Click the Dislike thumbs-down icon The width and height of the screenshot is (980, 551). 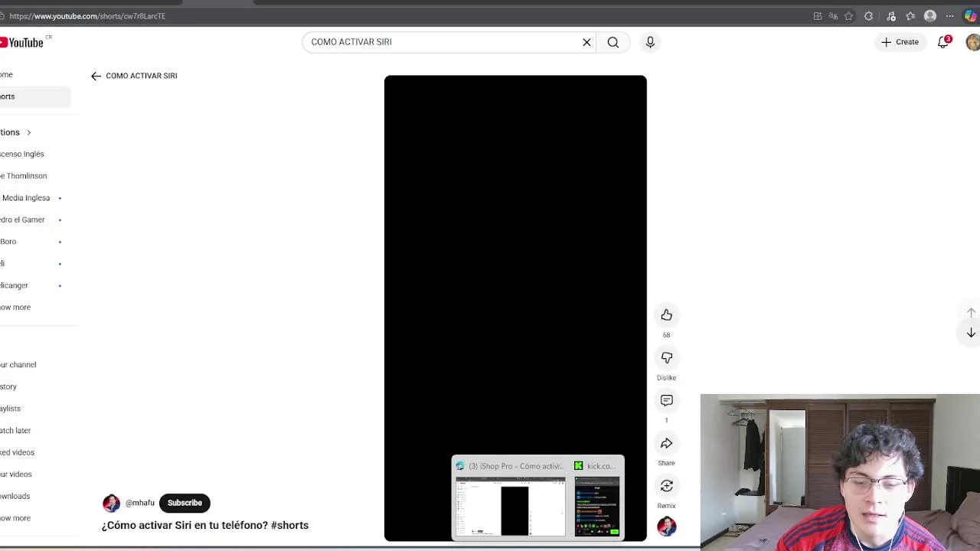coord(666,358)
